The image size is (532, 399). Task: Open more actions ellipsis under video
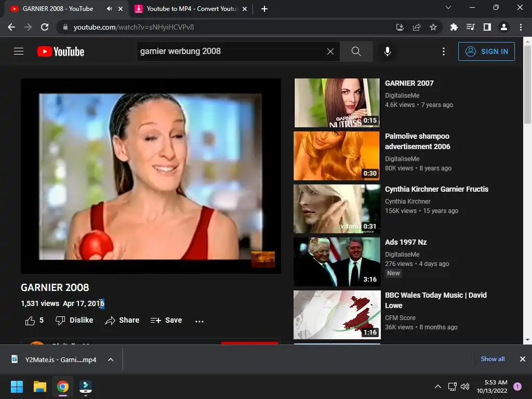(x=199, y=321)
